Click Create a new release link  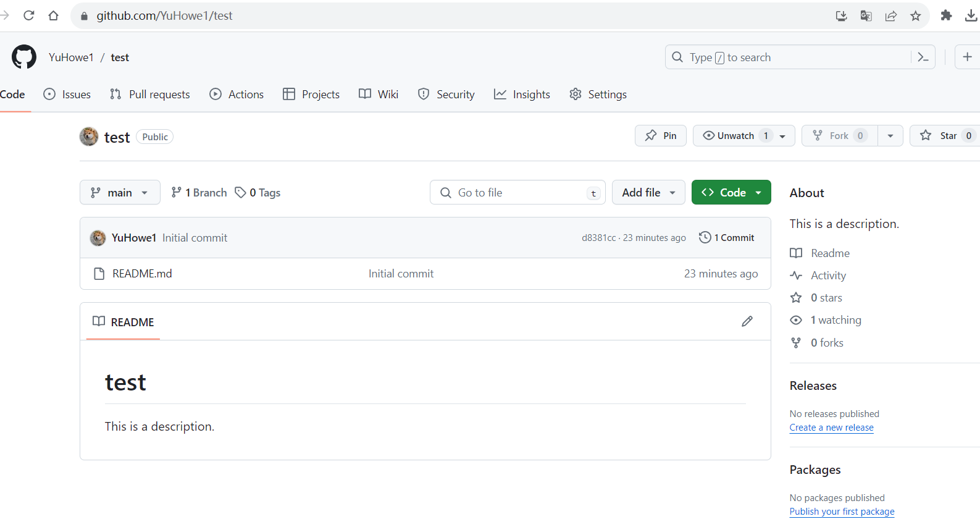click(831, 428)
